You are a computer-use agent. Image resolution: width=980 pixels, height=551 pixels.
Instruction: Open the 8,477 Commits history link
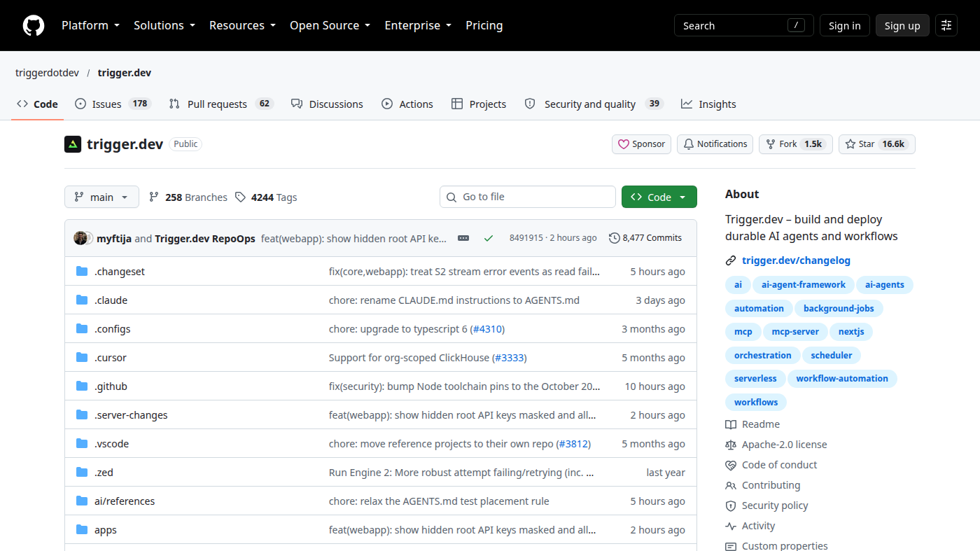pos(645,238)
